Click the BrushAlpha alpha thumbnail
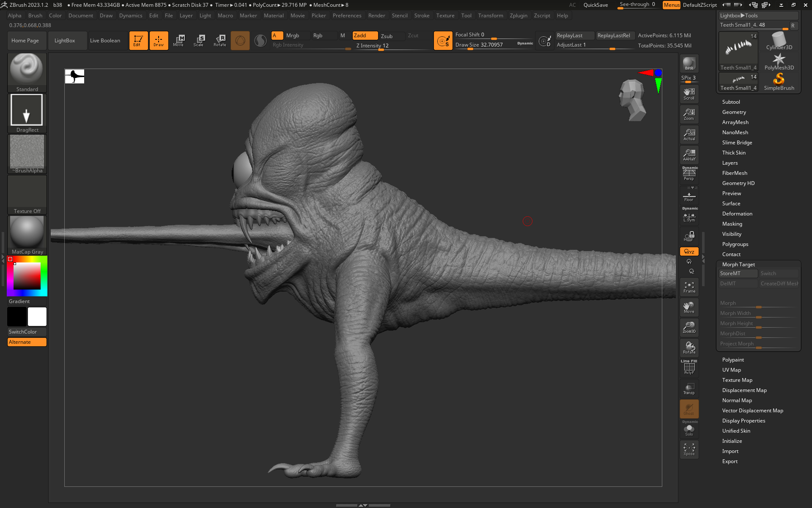812x508 pixels. coord(27,154)
